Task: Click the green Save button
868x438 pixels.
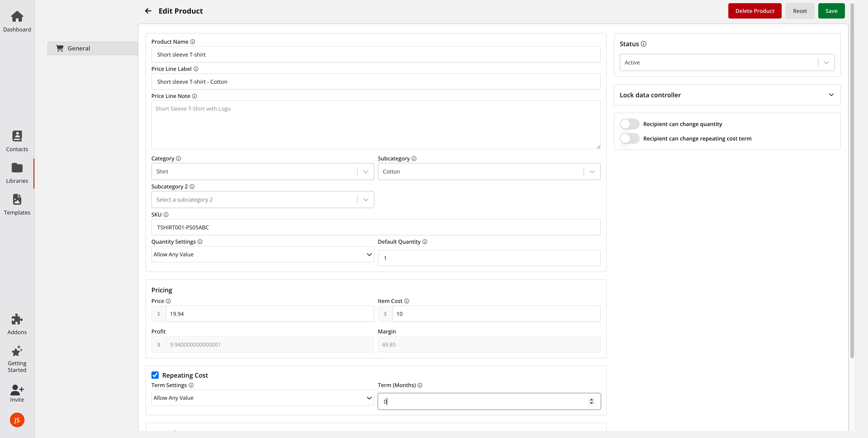Action: pyautogui.click(x=831, y=11)
